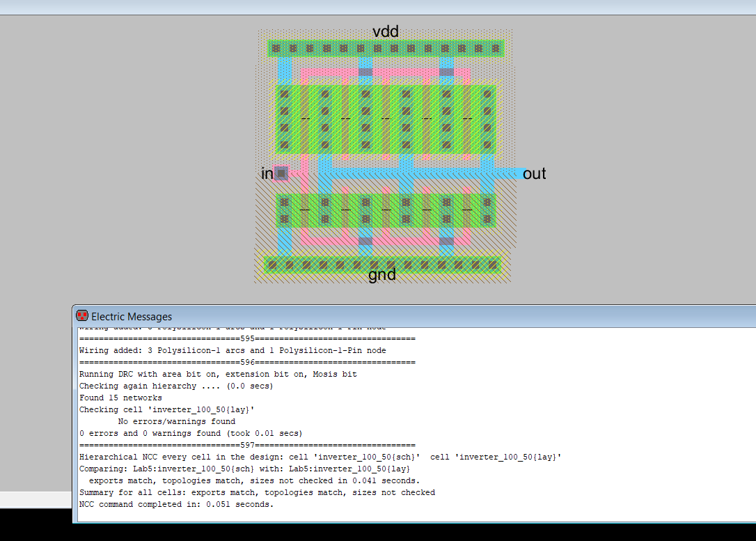
Task: Click the 'Comparing: Lab5:inverter_100_50{sch}' line
Action: [244, 469]
